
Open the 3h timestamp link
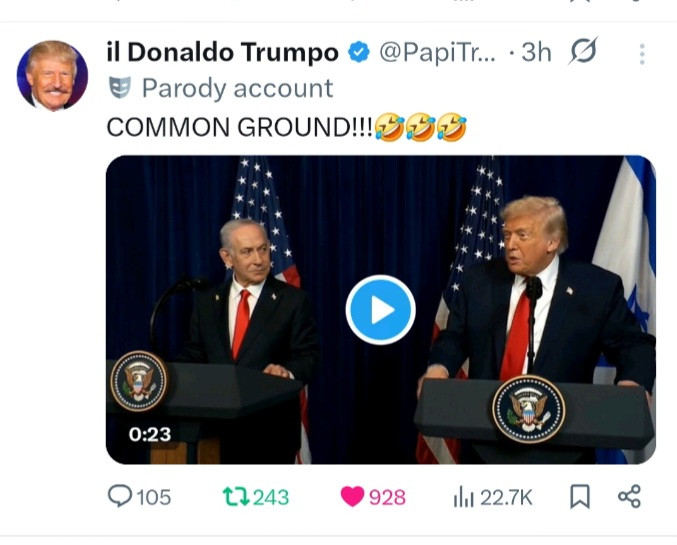click(x=536, y=53)
